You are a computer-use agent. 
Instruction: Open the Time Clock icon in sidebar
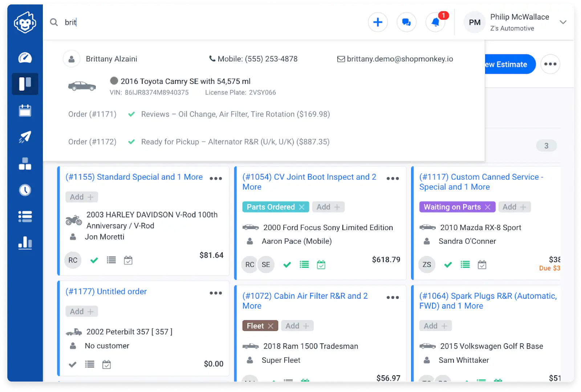tap(25, 190)
